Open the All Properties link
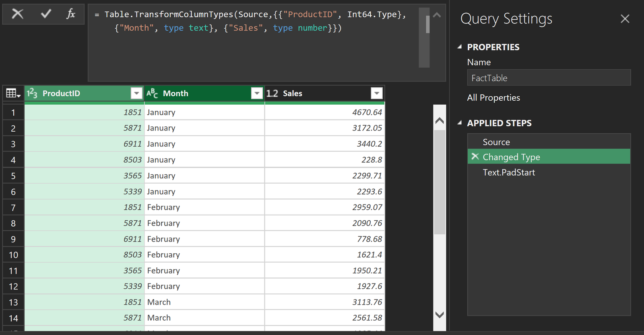The width and height of the screenshot is (644, 335). [x=493, y=98]
